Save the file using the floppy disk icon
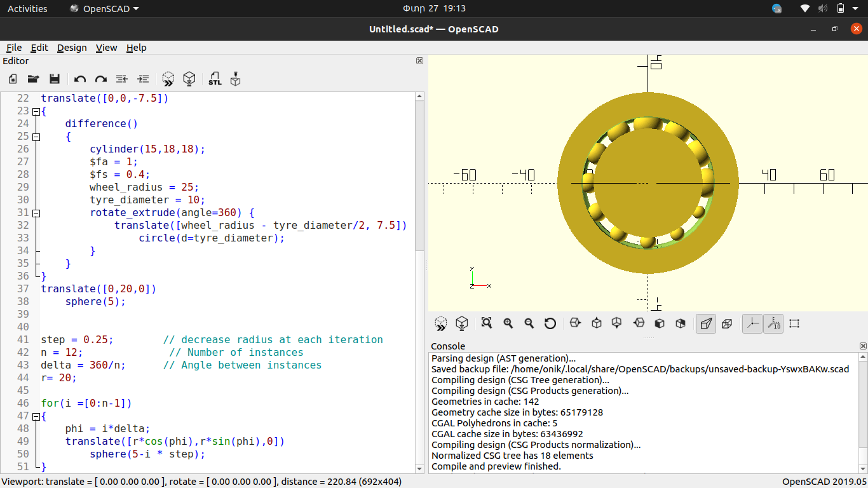 (55, 79)
